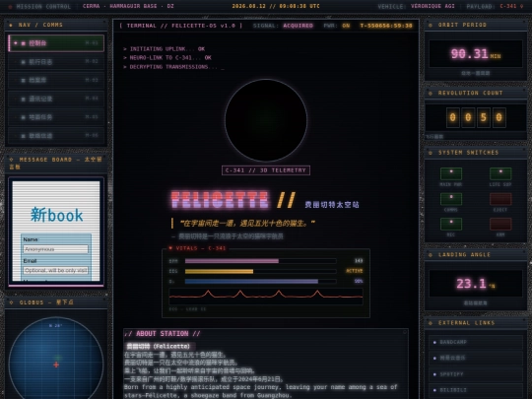This screenshot has height=399, width=532.
Task: Click the LANDING ANGLE panel header icon
Action: (431, 255)
